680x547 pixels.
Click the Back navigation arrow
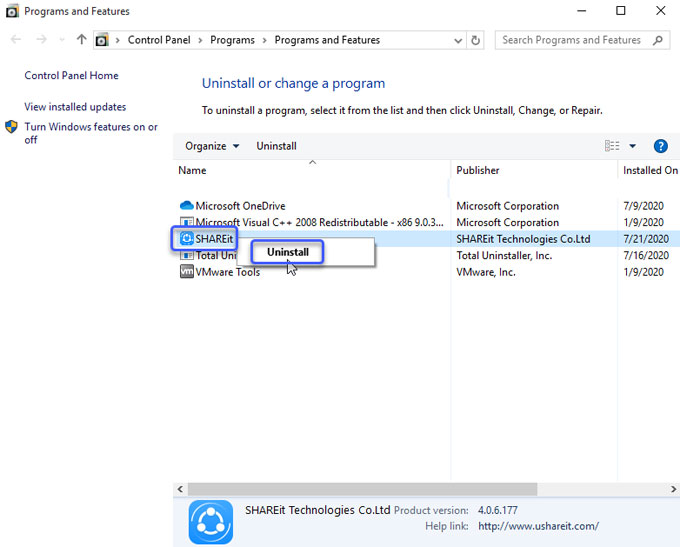click(x=16, y=40)
